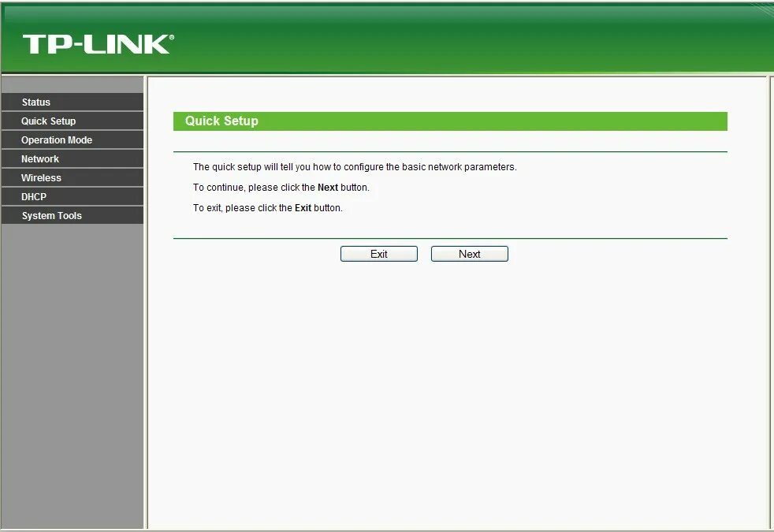The height and width of the screenshot is (532, 774).
Task: Open the Status menu item
Action: (73, 102)
